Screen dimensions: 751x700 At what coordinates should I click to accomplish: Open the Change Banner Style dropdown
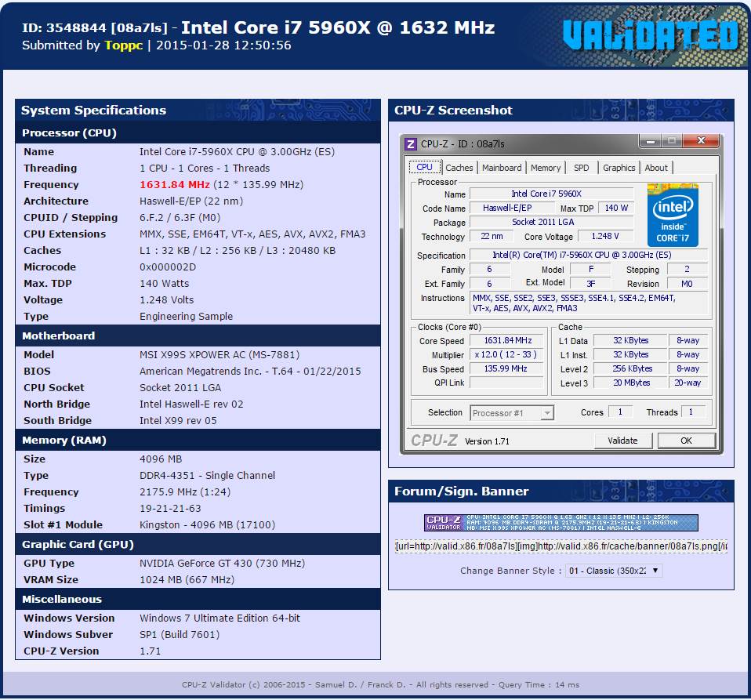point(614,571)
